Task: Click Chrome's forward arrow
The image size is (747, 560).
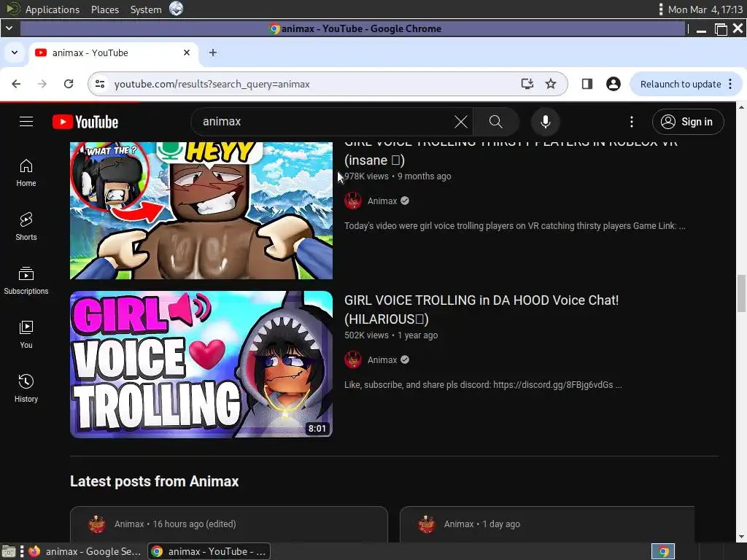Action: click(x=42, y=84)
